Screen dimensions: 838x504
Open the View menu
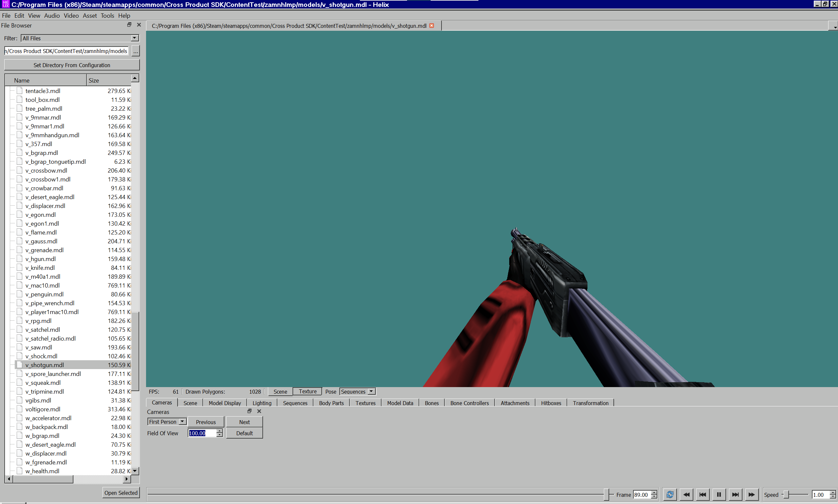pos(34,16)
